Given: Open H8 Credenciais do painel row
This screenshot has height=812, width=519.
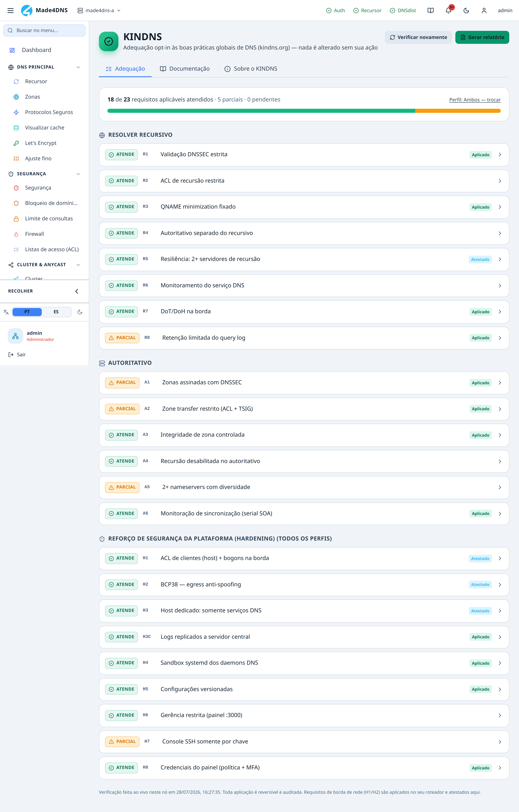Looking at the screenshot, I should tap(304, 768).
